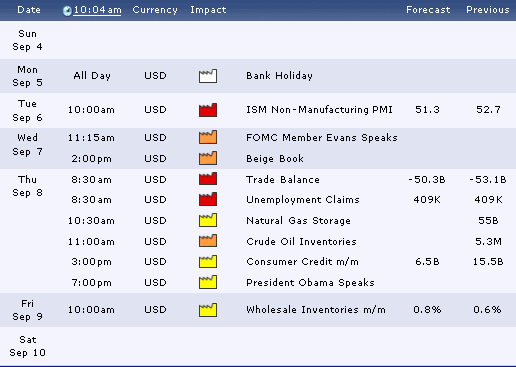Click the clock icon beside 10:04am

tap(67, 11)
